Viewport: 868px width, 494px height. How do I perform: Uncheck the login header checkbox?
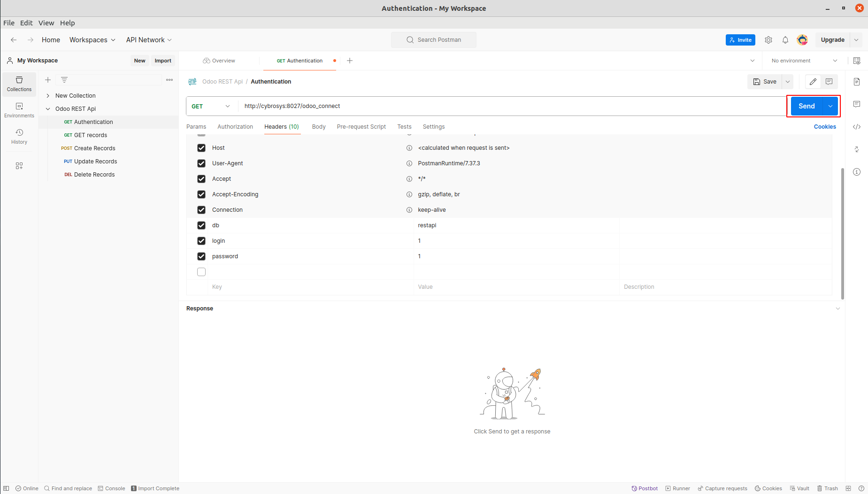pos(201,241)
